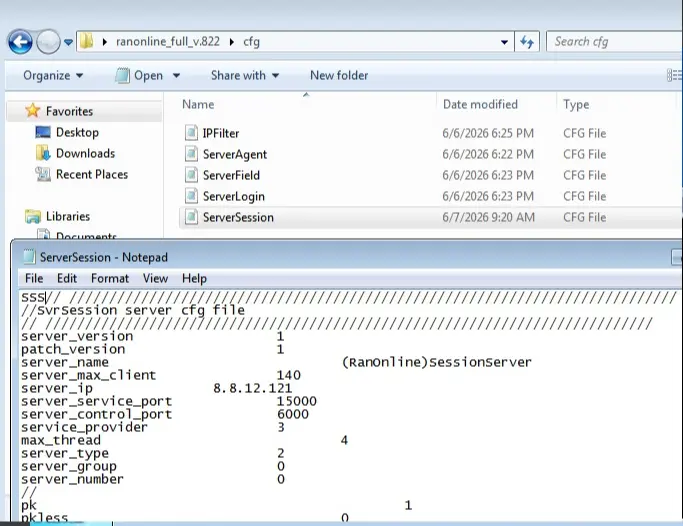Open the Share with dropdown
The width and height of the screenshot is (683, 526).
click(x=245, y=75)
